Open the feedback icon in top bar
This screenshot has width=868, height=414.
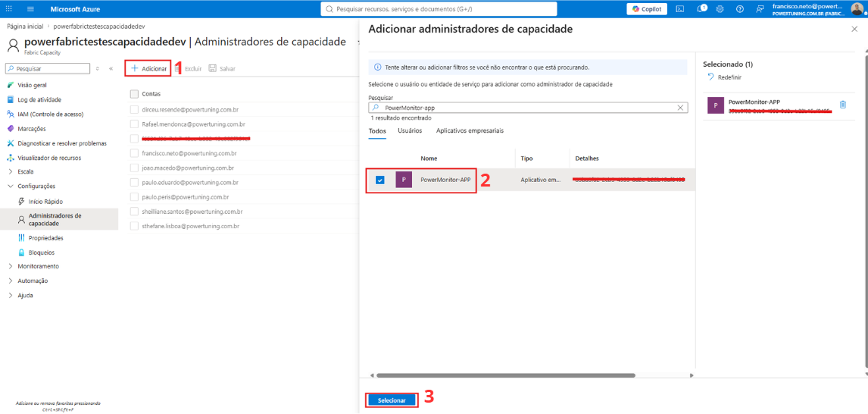point(760,9)
